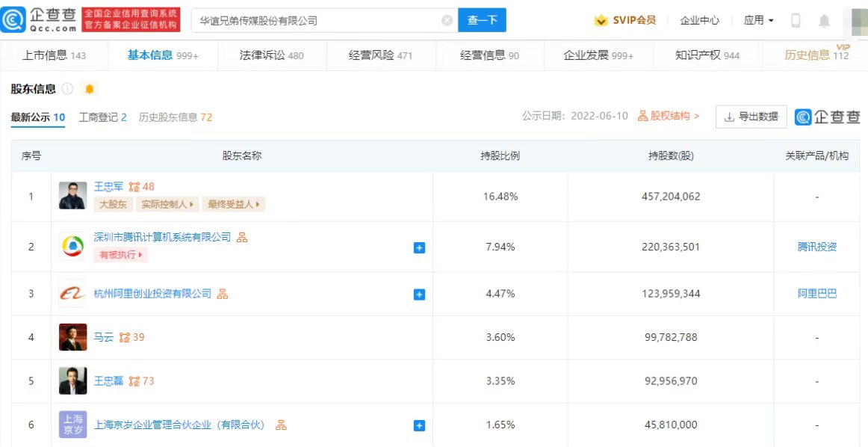Expand the 深圳市腾讯计算机系统有限公司 row with the plus button
This screenshot has width=868, height=447.
(420, 247)
